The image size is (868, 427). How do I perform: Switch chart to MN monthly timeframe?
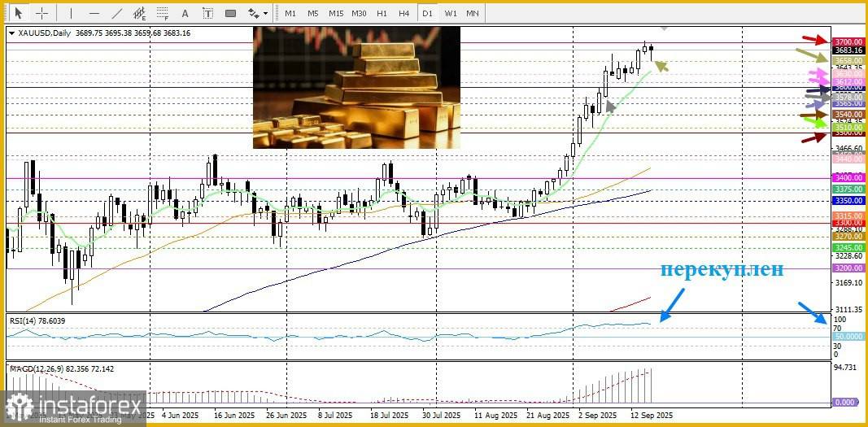tap(472, 13)
